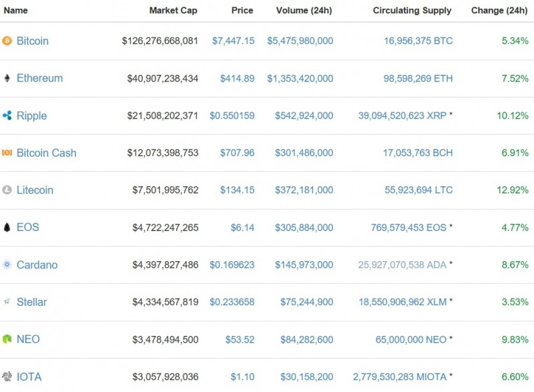This screenshot has width=534, height=392.
Task: Click Cardano price $0.169623 link
Action: click(x=232, y=265)
